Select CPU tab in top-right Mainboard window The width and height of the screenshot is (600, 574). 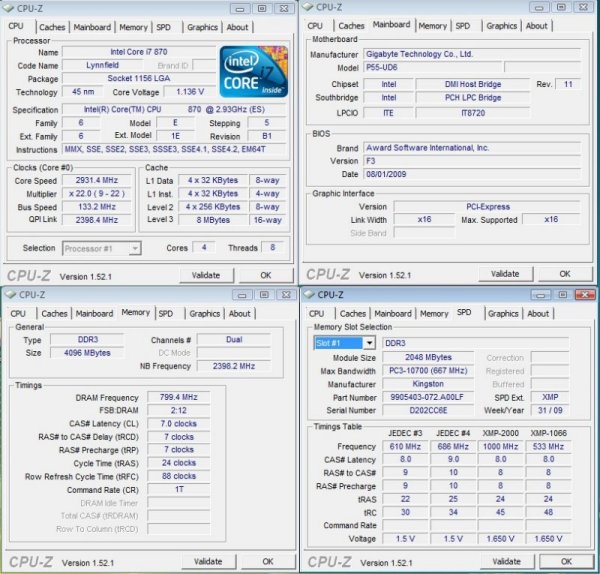[x=315, y=26]
